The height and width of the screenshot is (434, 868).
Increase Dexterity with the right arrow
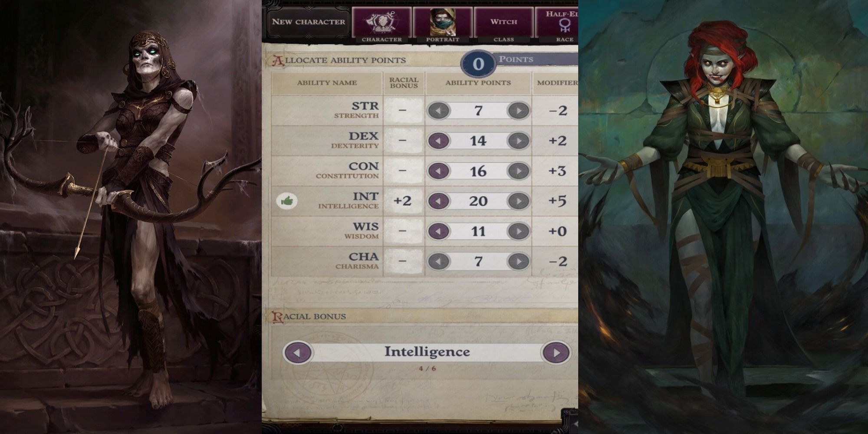click(x=518, y=141)
